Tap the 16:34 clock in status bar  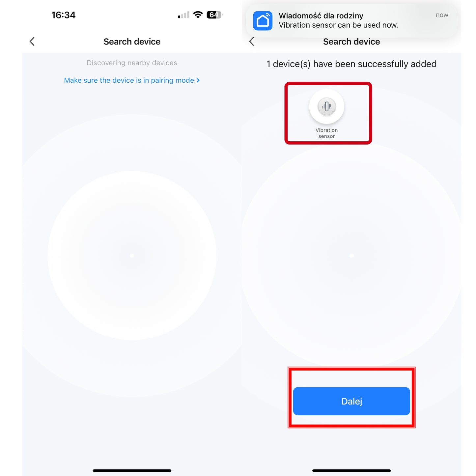[63, 15]
